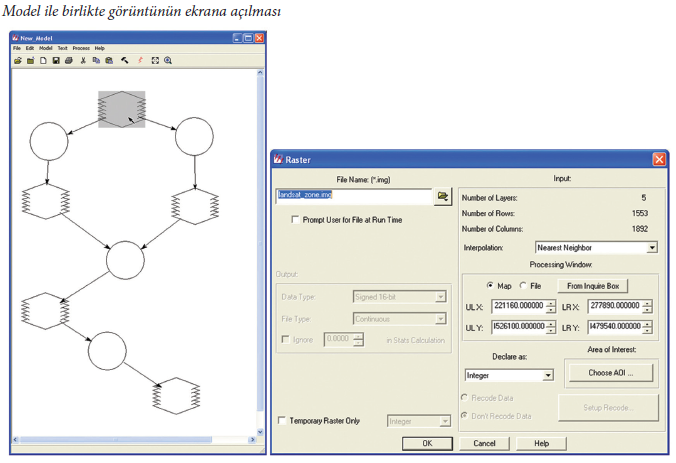676x463 pixels.
Task: Confirm the Raster dialog with OK
Action: click(x=426, y=443)
